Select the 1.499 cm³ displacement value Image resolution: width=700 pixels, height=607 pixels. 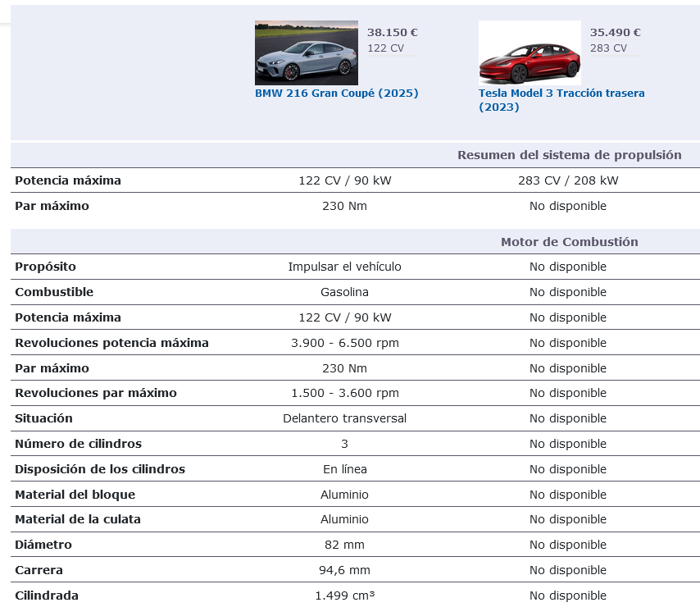click(x=344, y=596)
